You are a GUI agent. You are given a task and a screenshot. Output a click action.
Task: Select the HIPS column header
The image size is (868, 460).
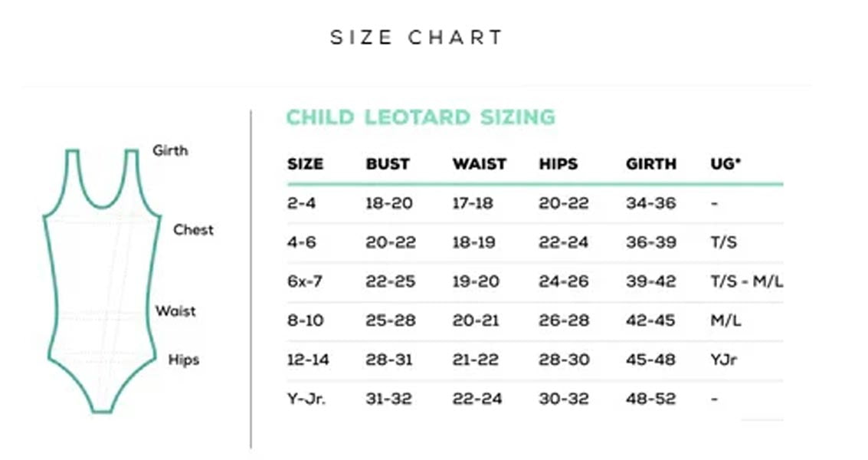[x=558, y=164]
